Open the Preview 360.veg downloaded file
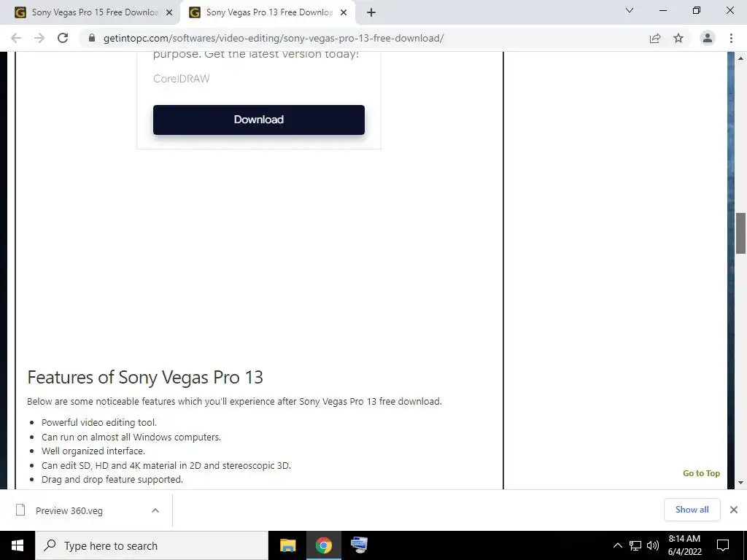747x560 pixels. click(69, 510)
